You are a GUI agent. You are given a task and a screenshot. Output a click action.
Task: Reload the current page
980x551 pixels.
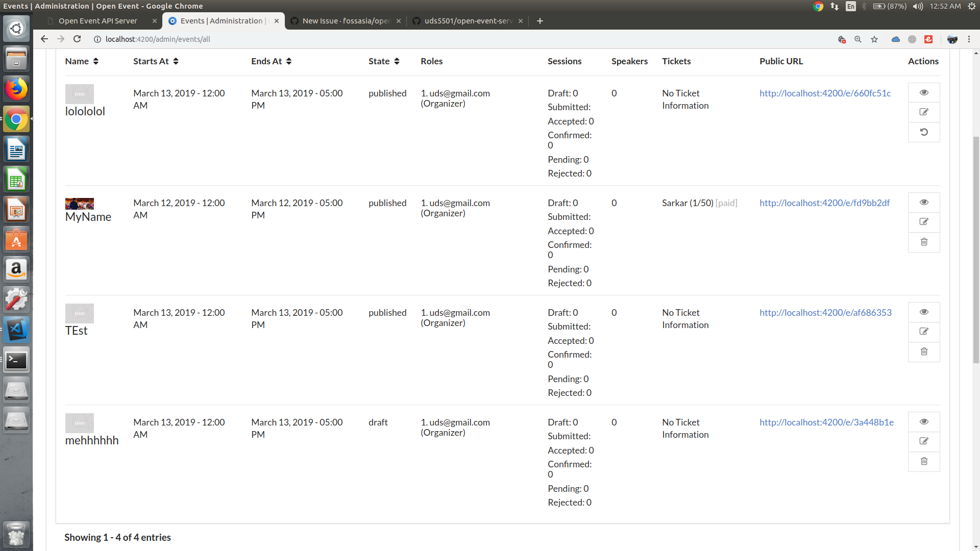(x=77, y=39)
